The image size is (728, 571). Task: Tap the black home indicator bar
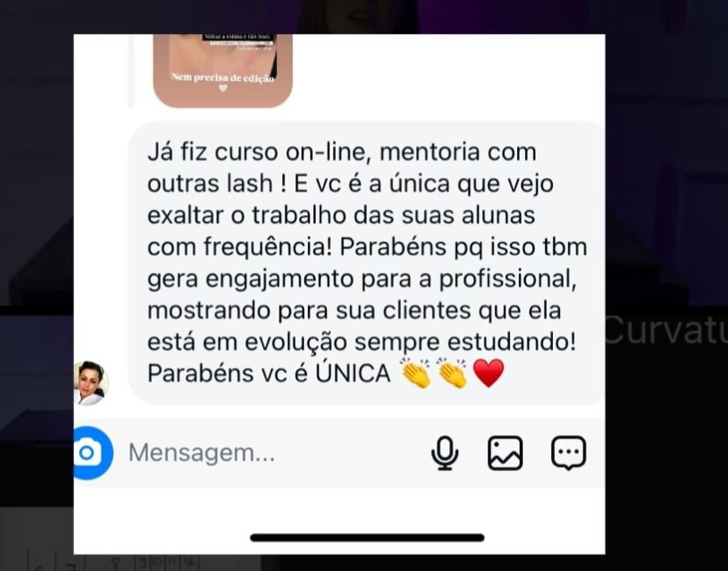[368, 538]
